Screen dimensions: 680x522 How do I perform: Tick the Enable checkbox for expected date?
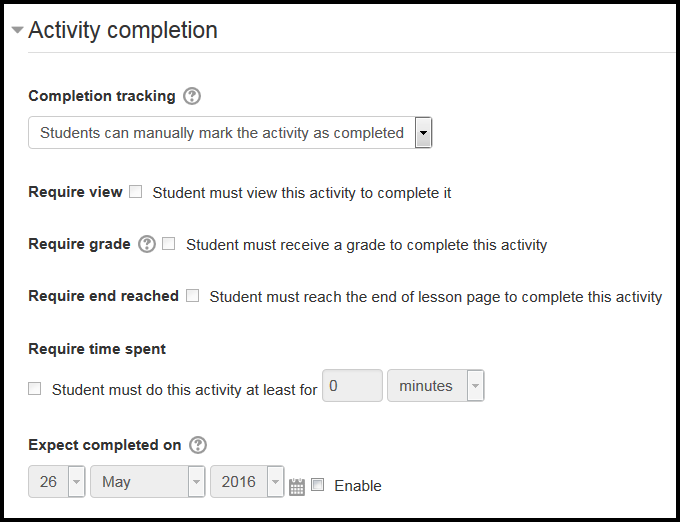click(x=317, y=484)
